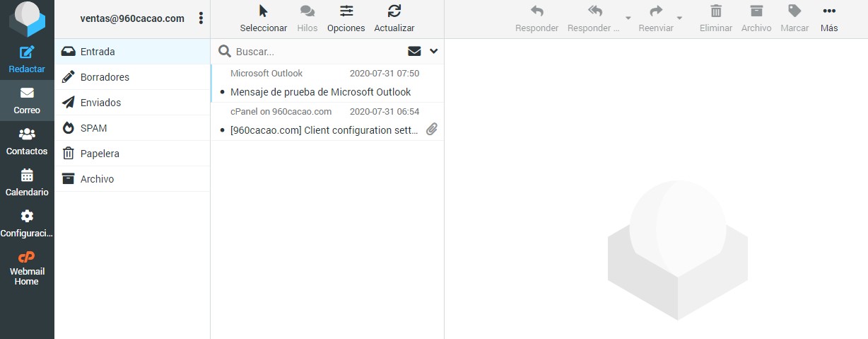
Task: Click the Eliminar delete button
Action: pos(716,19)
